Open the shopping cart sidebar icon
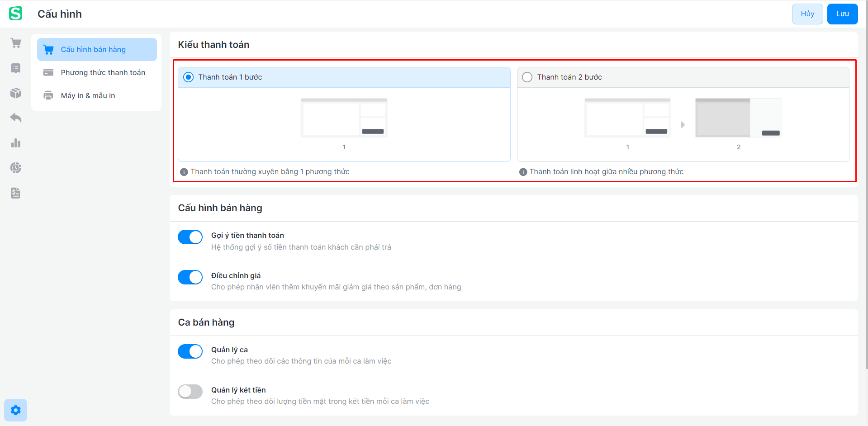 click(x=16, y=43)
